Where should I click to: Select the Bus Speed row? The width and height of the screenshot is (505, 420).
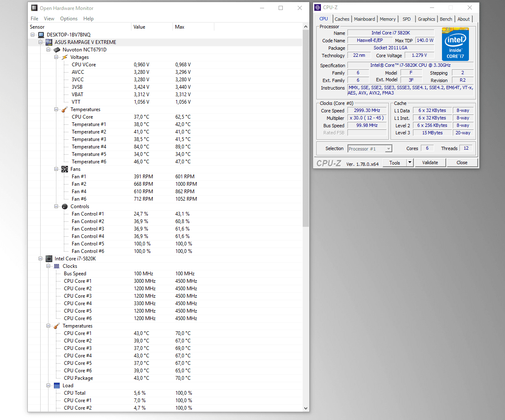[165, 274]
